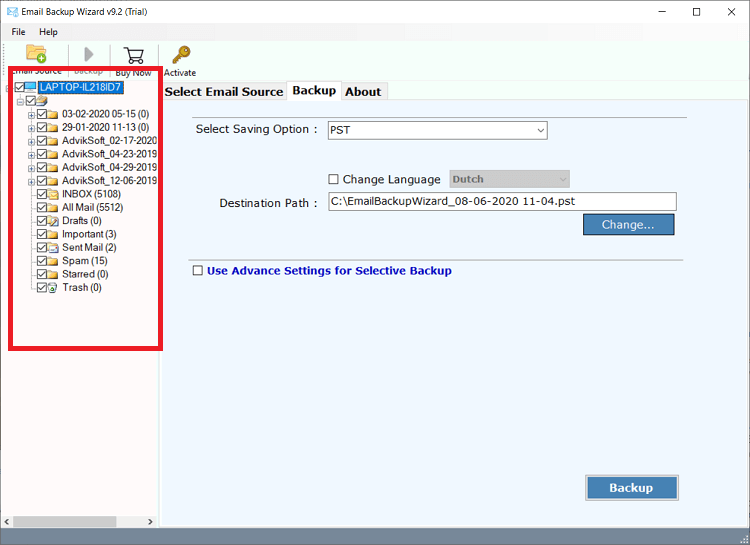Click folder icon of AdvikSoft_12-06-2019

[x=53, y=181]
